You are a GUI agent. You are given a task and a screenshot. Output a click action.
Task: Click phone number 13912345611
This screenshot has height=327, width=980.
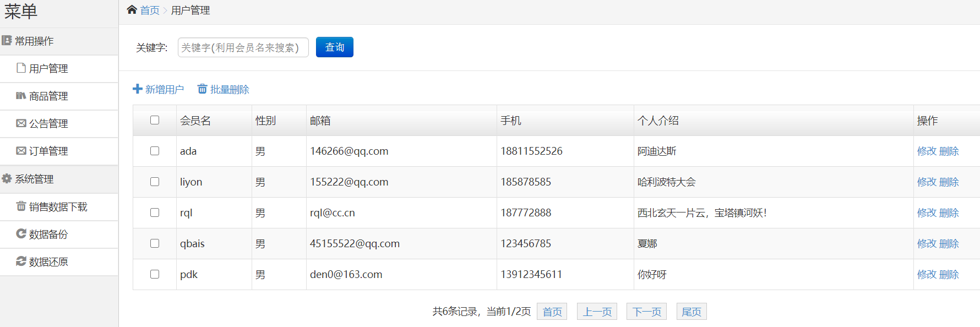tap(531, 274)
